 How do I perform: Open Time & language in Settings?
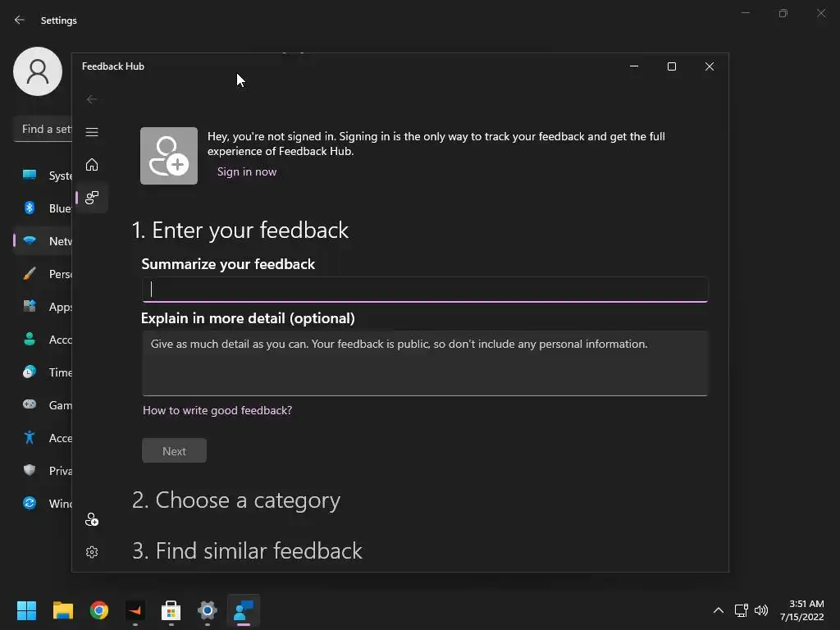point(43,372)
